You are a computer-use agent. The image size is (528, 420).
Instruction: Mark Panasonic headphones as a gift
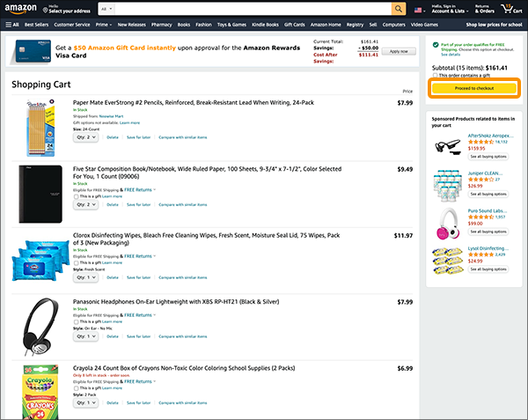[76, 321]
